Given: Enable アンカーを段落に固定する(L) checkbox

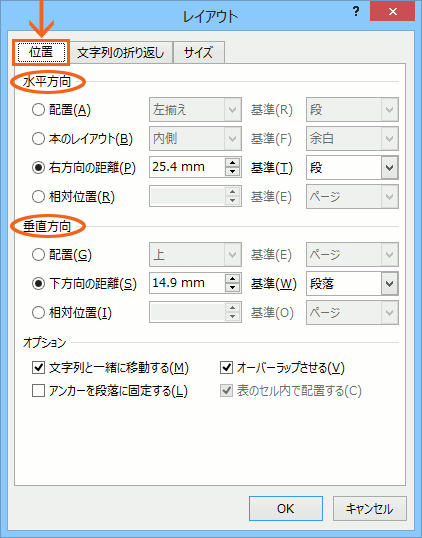Looking at the screenshot, I should pyautogui.click(x=38, y=390).
